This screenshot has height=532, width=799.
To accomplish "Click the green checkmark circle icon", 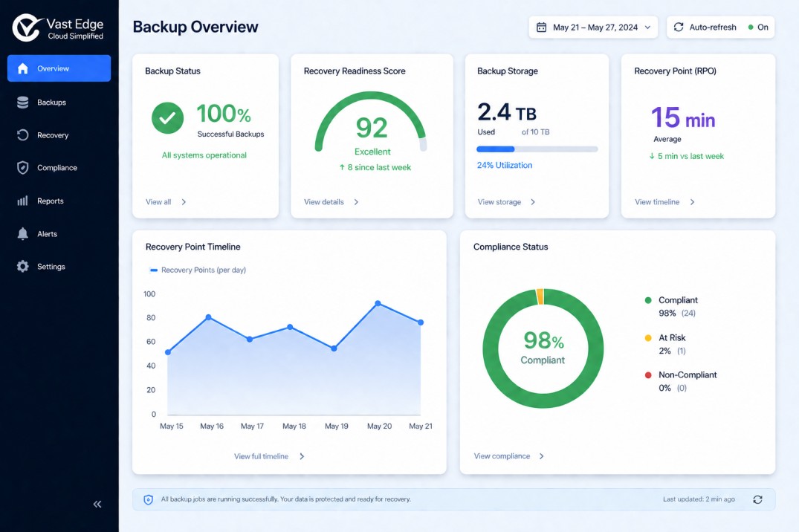I will 168,118.
